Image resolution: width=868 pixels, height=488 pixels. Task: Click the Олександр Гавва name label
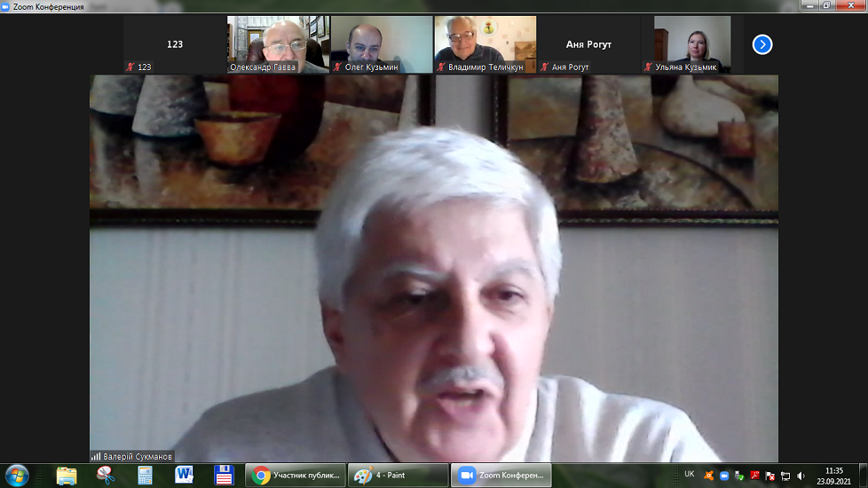tap(263, 67)
